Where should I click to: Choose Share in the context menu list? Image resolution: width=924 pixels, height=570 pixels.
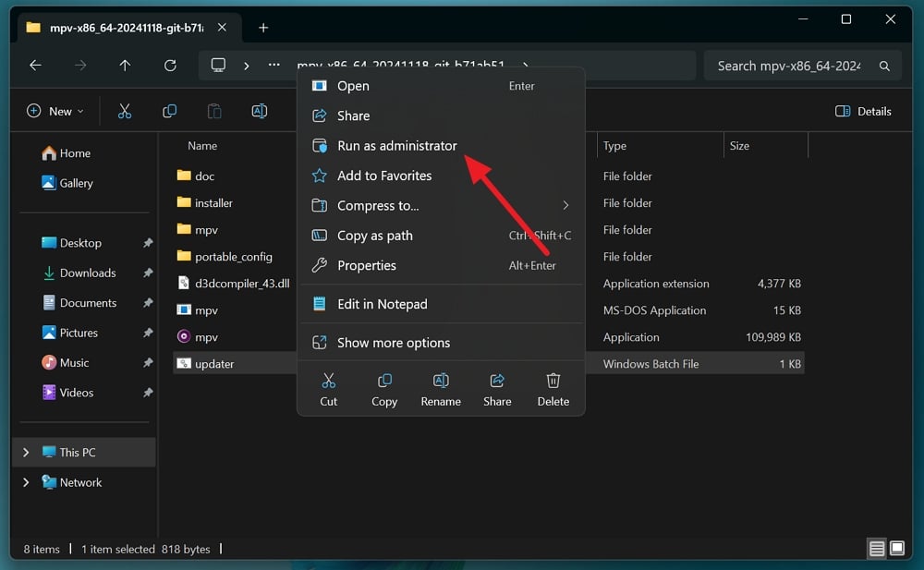(x=441, y=116)
